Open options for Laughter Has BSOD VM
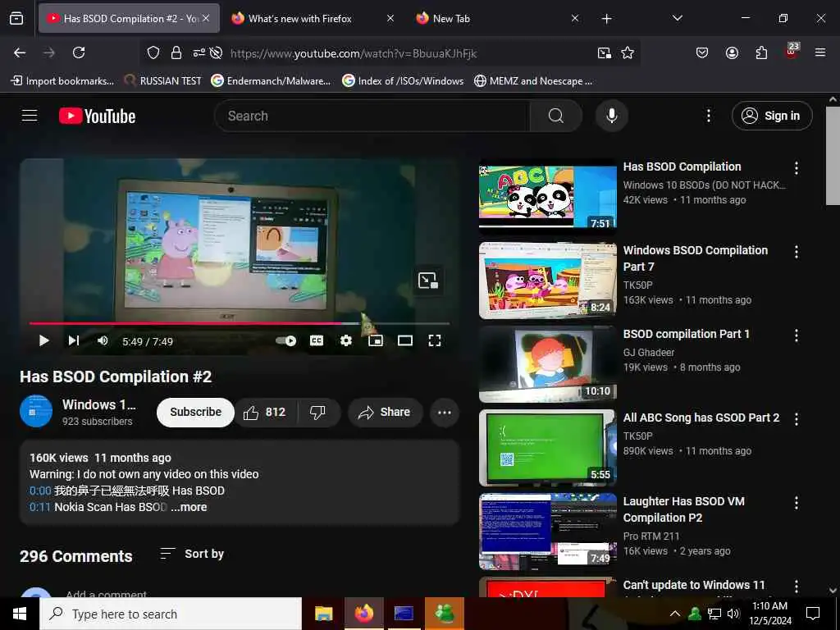Screen dimensions: 840x630 click(796, 503)
